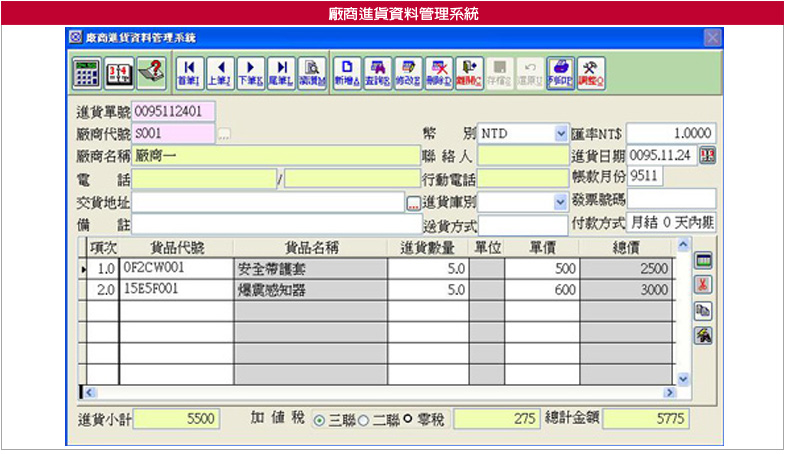
Task: Open the 調整 settings tools icon
Action: (592, 72)
